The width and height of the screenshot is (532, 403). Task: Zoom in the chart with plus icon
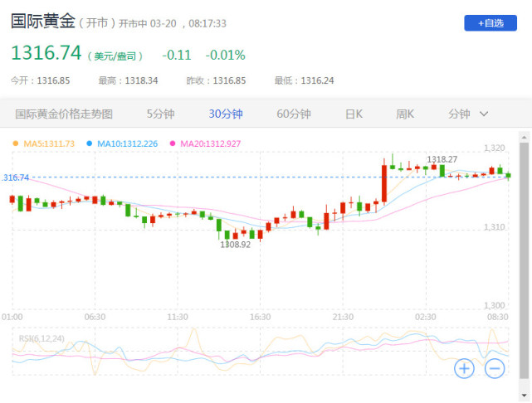pyautogui.click(x=463, y=368)
